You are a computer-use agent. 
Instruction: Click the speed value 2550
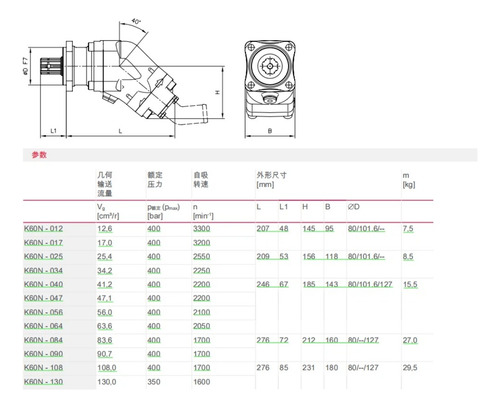pos(202,257)
